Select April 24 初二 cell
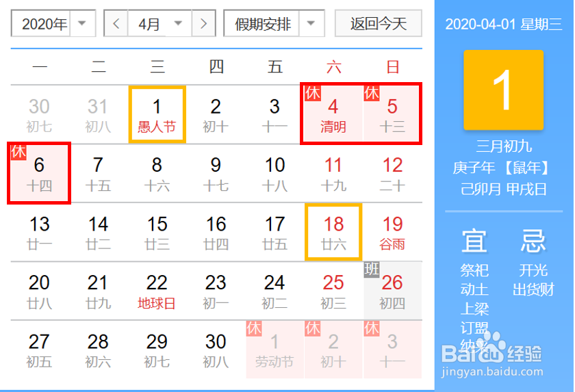575x392 pixels. pyautogui.click(x=274, y=291)
